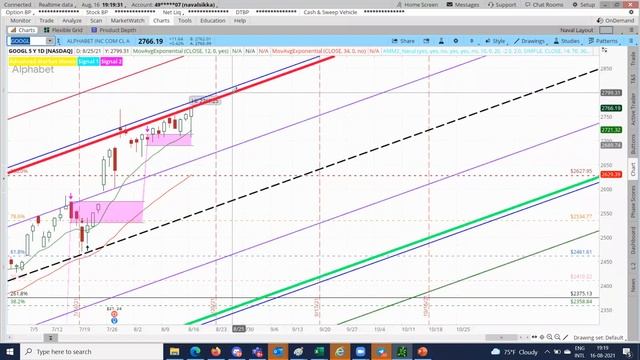Click the expand chart arrows icon
The image size is (640, 360).
(x=604, y=50)
